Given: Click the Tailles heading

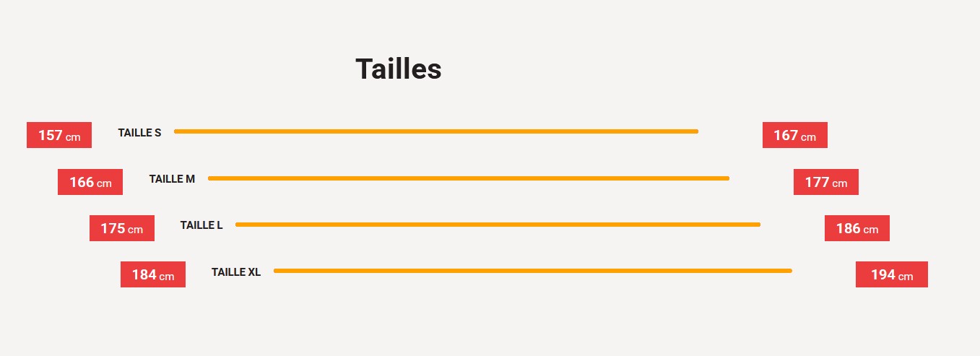Looking at the screenshot, I should click(x=398, y=69).
